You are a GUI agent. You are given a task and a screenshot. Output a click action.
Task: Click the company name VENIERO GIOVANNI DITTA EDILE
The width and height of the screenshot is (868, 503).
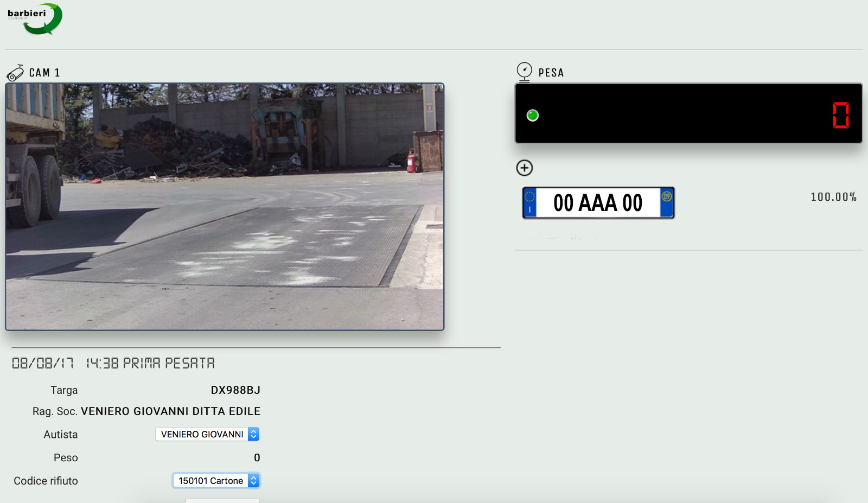170,411
